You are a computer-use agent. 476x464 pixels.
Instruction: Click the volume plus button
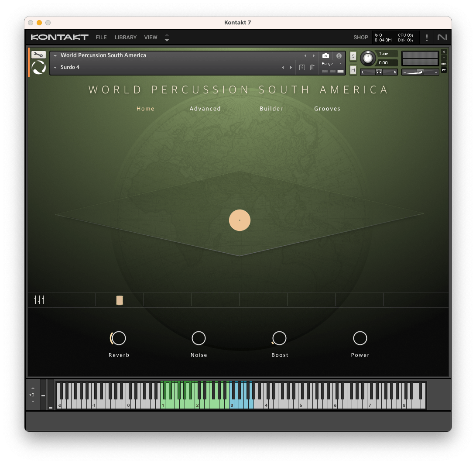click(x=436, y=72)
